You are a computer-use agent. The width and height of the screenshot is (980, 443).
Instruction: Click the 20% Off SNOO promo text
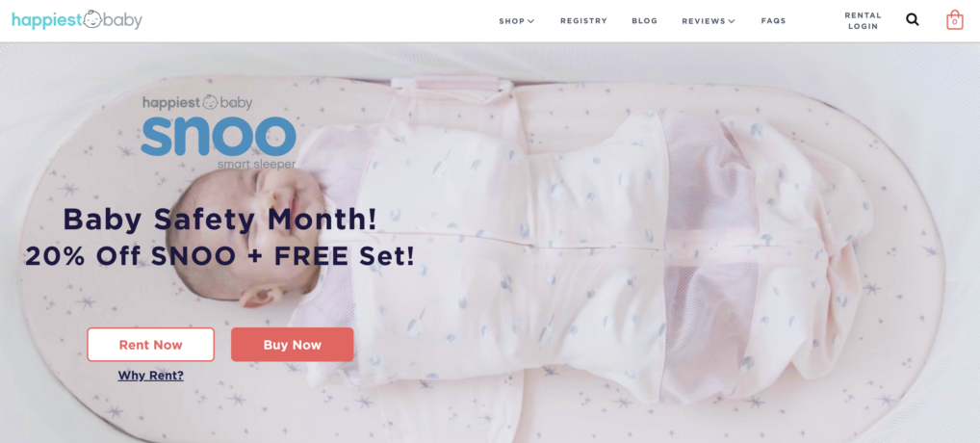coord(219,256)
